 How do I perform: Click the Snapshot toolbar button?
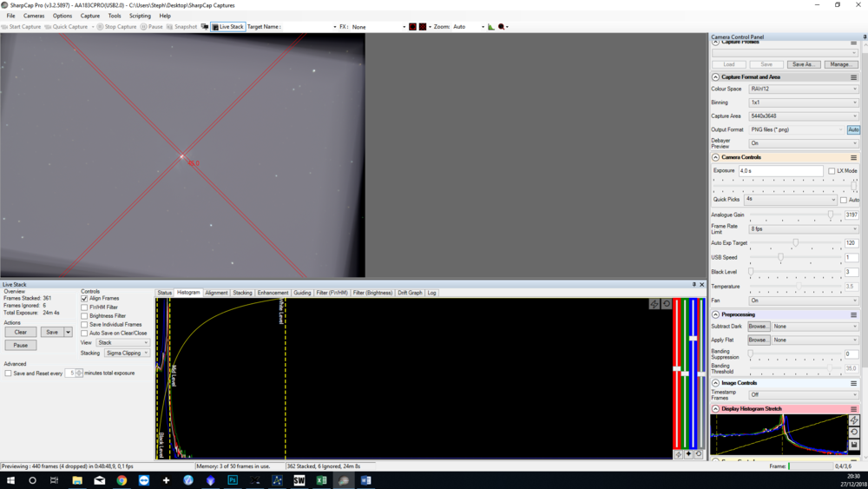[181, 27]
